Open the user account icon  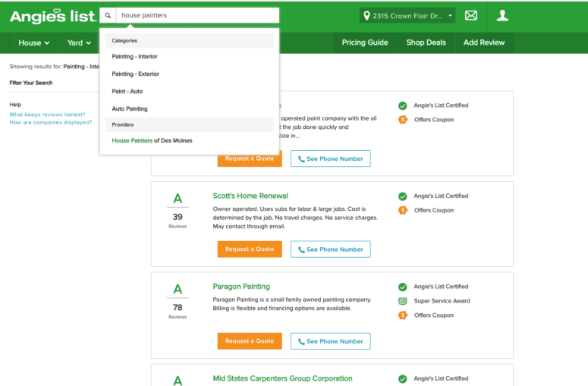[x=502, y=15]
